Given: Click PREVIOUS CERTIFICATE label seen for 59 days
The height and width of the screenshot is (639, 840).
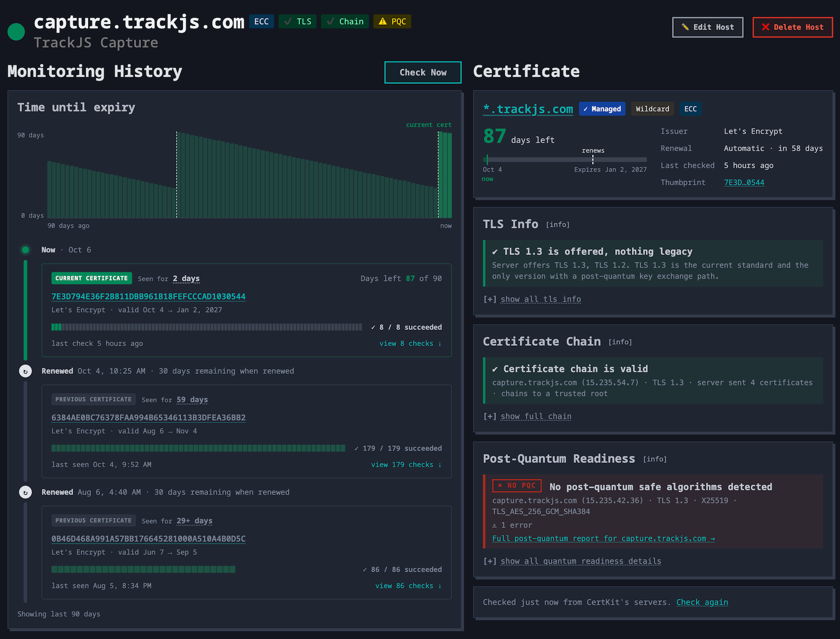Looking at the screenshot, I should pyautogui.click(x=93, y=400).
